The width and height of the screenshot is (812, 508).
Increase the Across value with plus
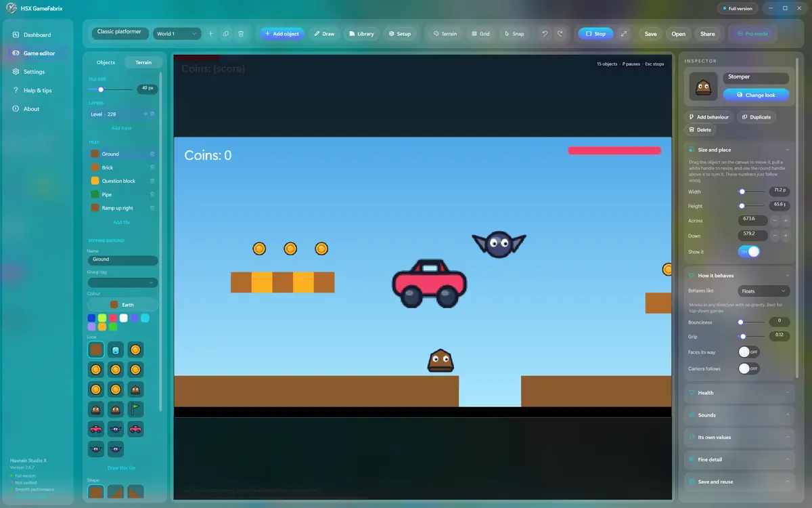coord(786,221)
